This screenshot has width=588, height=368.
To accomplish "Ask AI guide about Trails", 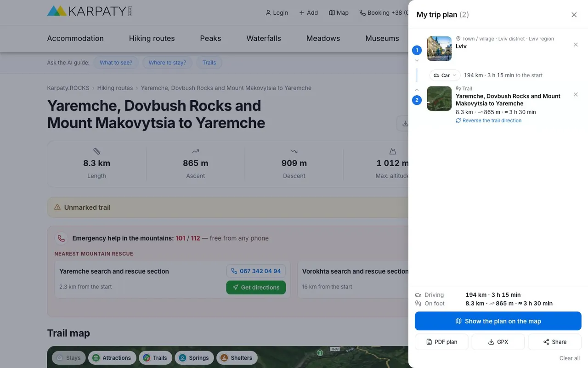I will 209,63.
